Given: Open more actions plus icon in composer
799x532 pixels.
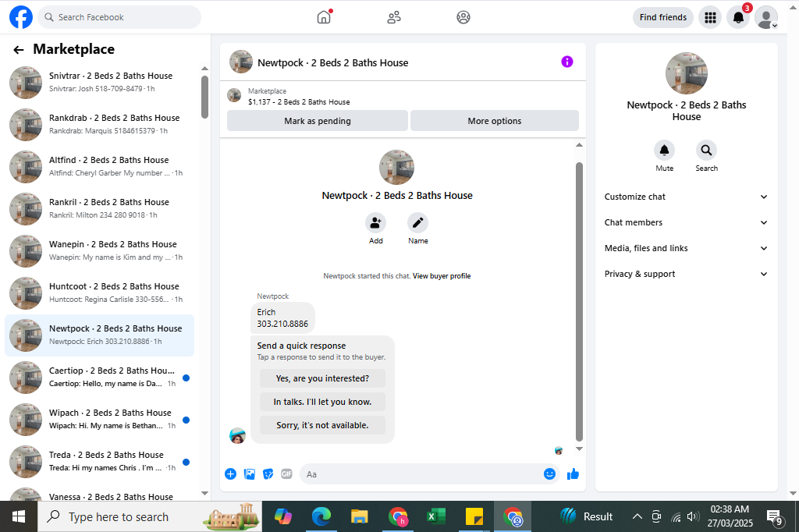Looking at the screenshot, I should [230, 474].
